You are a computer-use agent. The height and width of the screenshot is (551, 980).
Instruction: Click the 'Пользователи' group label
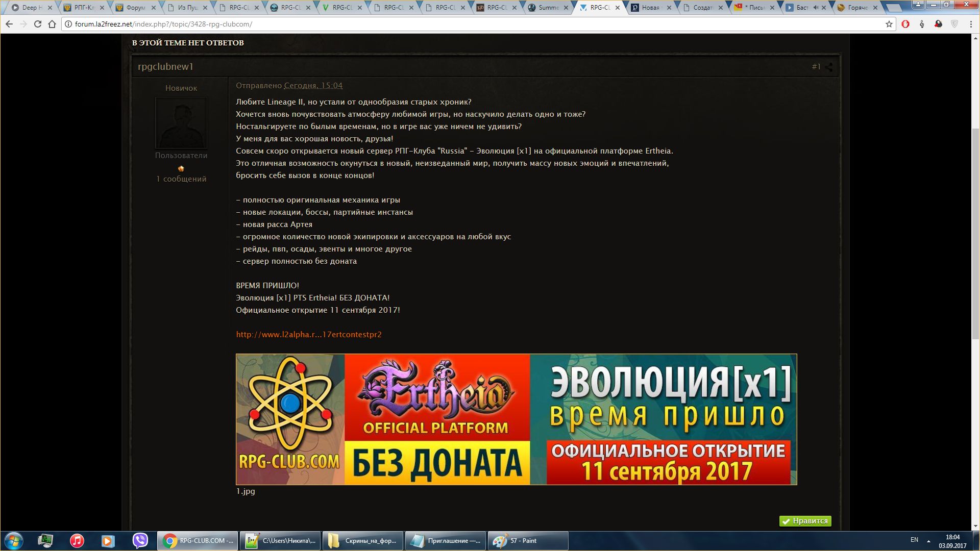click(x=181, y=156)
